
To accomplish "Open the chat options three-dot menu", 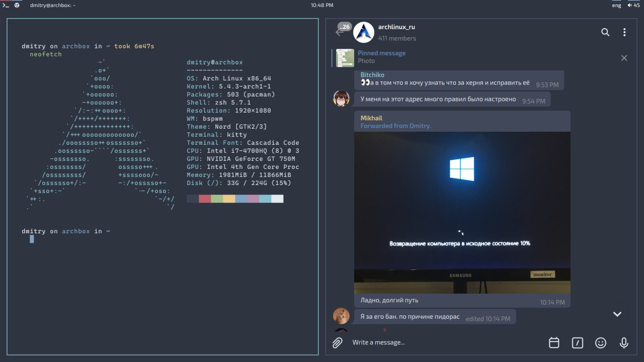I will point(624,32).
